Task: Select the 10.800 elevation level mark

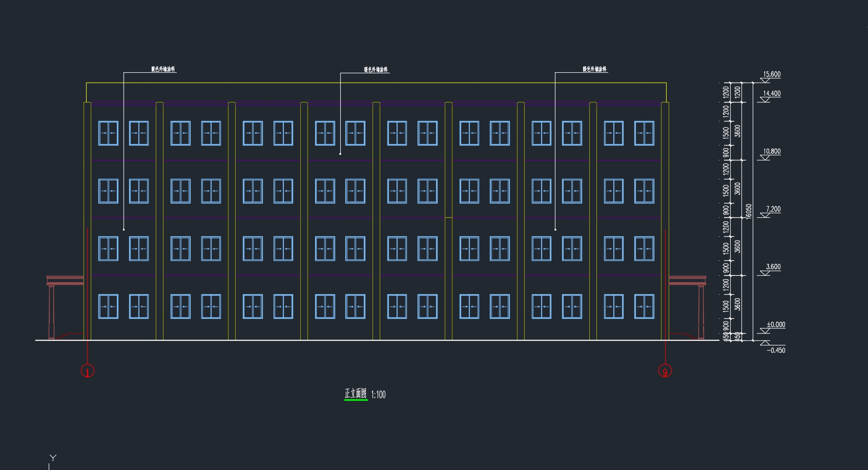Action: pos(771,152)
